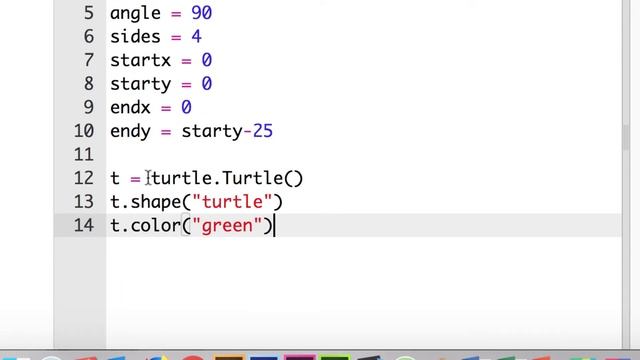Click the value 0 assigned to starty

point(207,84)
